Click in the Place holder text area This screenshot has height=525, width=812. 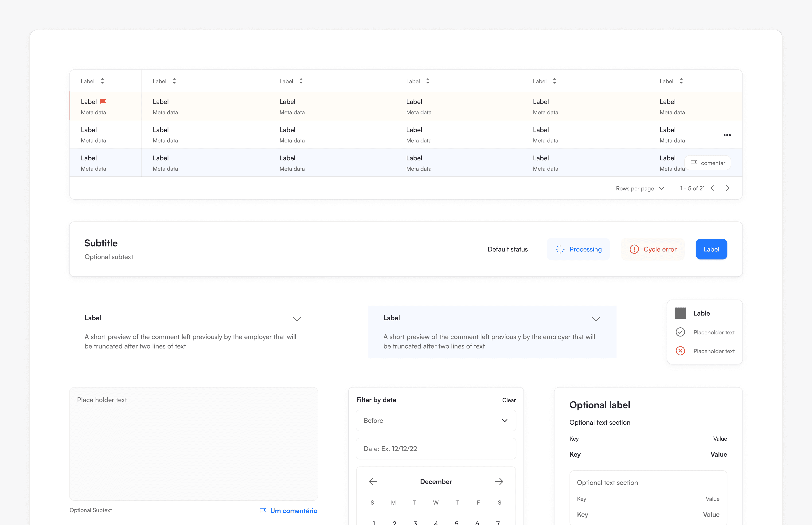(x=194, y=443)
